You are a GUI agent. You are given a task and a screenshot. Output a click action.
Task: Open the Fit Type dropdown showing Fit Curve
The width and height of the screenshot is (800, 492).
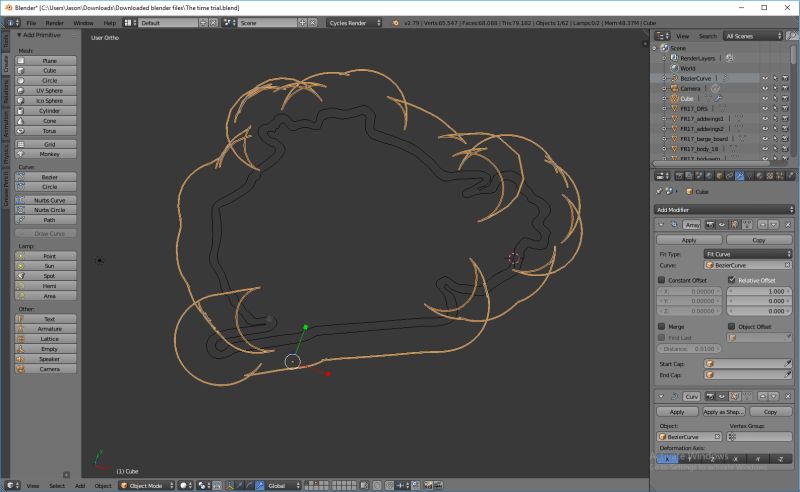pyautogui.click(x=747, y=254)
